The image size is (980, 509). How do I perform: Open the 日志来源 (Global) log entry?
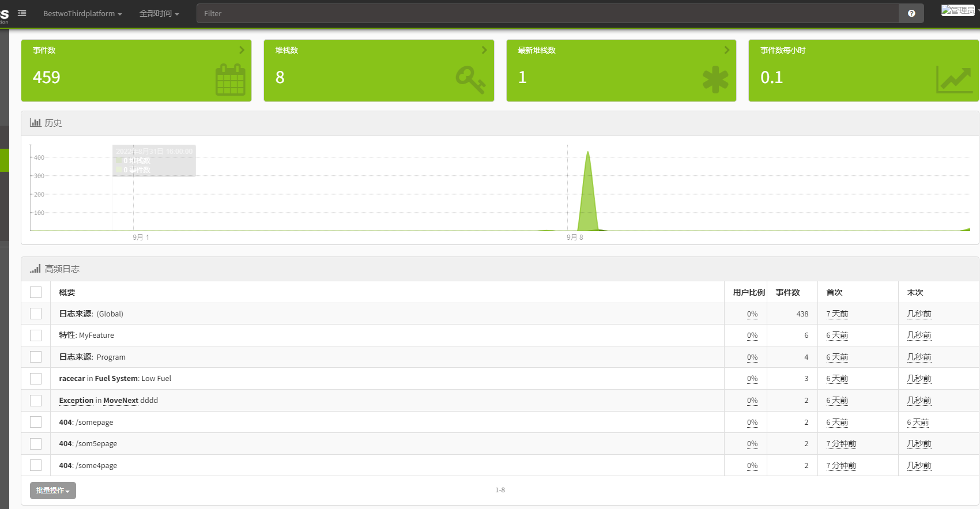(x=91, y=314)
